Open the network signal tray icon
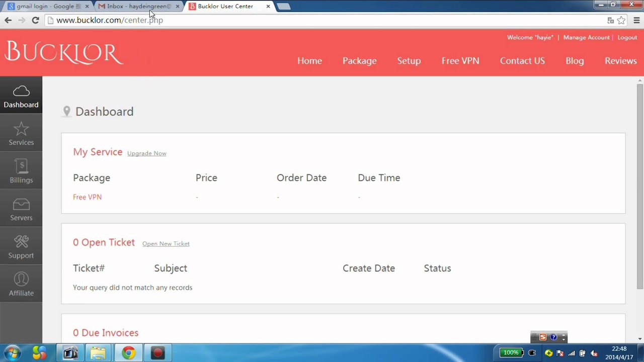This screenshot has width=644, height=362. pos(571,353)
